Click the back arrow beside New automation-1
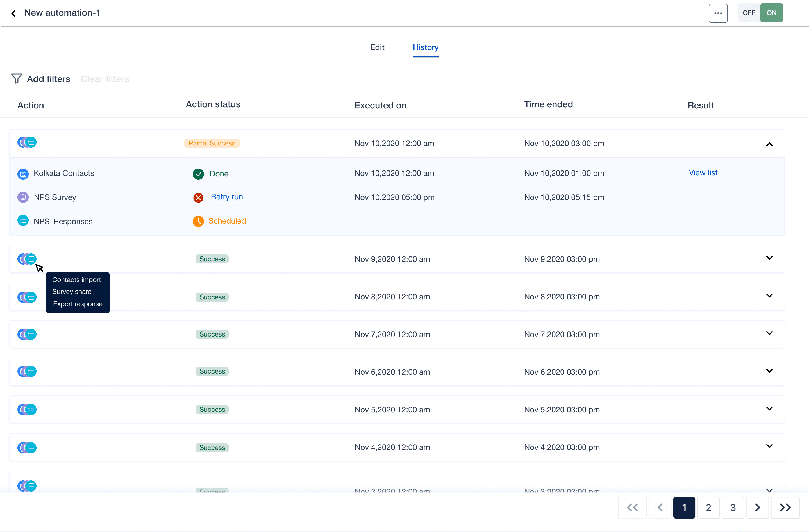 coord(13,13)
